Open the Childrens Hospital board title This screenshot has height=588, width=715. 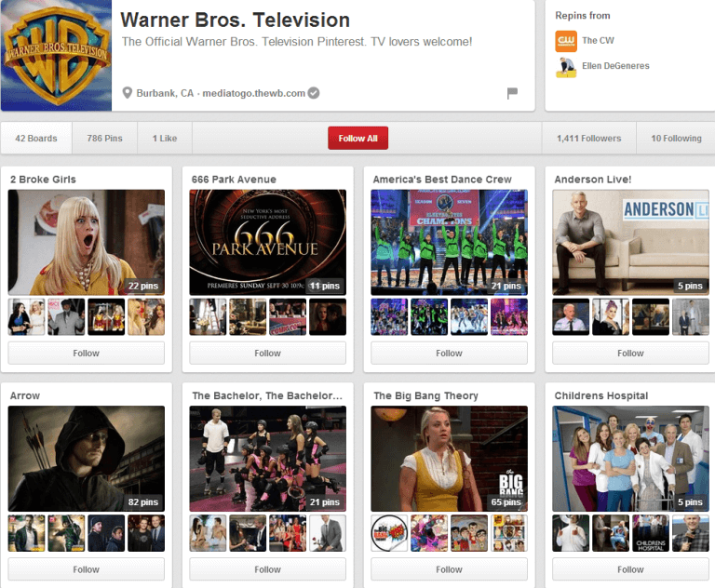click(x=601, y=395)
